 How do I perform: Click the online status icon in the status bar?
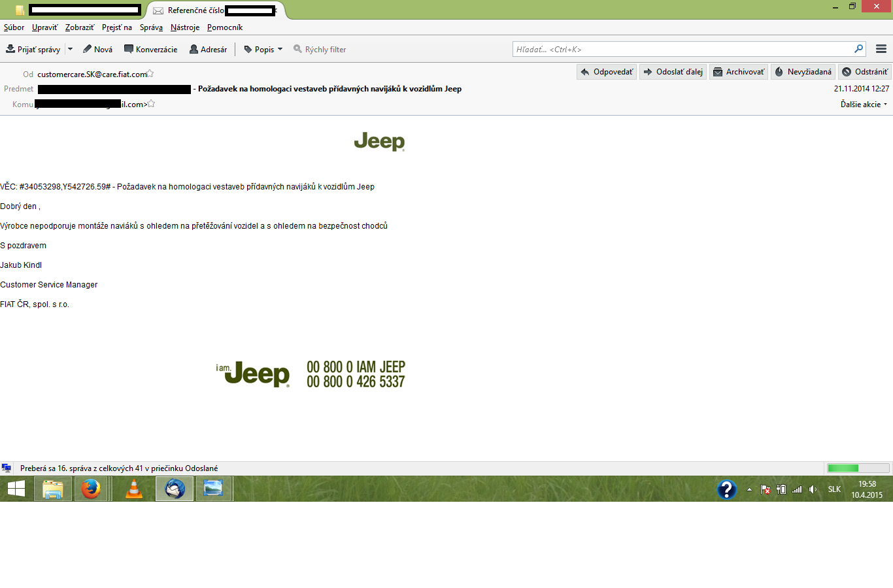coord(7,468)
